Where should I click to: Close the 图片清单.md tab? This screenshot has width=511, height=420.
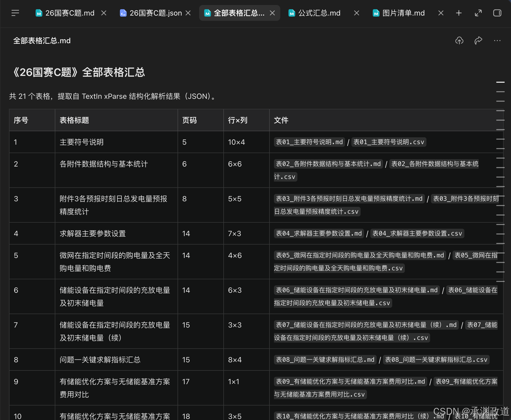[441, 13]
